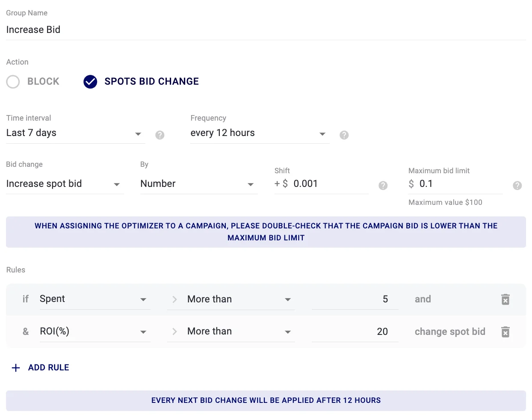Expand the More than condition for ROI(%)
Screen dimensions: 532x420
pyautogui.click(x=288, y=332)
